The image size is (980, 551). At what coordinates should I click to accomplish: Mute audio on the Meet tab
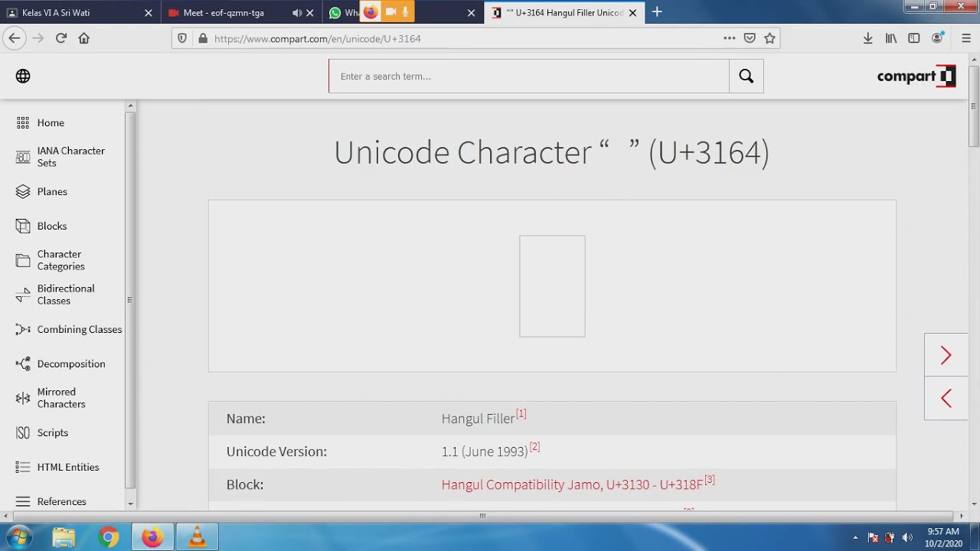pyautogui.click(x=297, y=13)
